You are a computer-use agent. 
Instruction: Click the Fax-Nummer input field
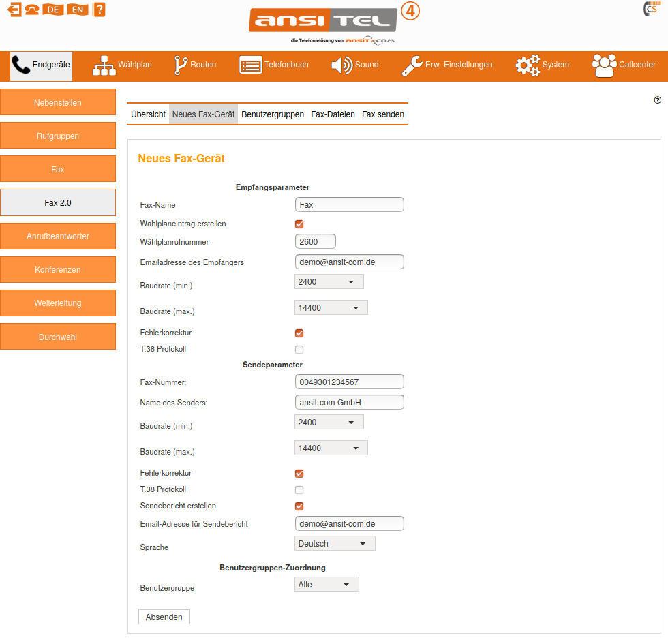point(350,382)
